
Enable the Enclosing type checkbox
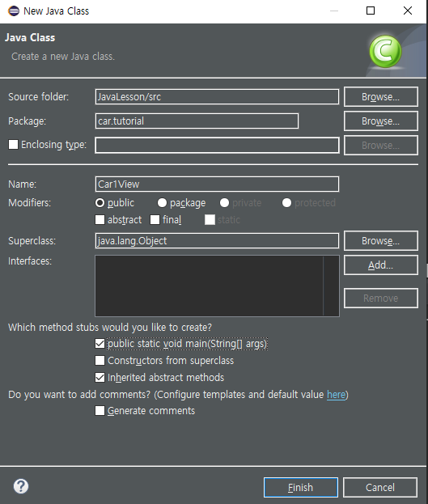(x=13, y=144)
